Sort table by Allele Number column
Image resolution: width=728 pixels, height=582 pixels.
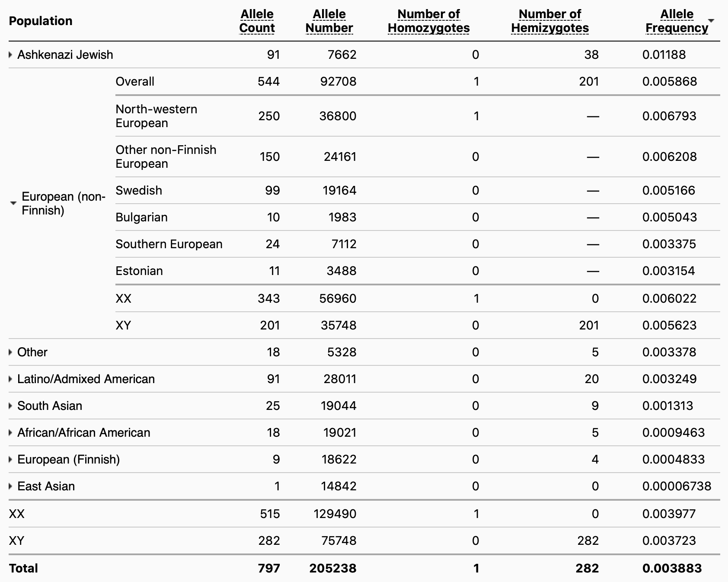pyautogui.click(x=329, y=21)
